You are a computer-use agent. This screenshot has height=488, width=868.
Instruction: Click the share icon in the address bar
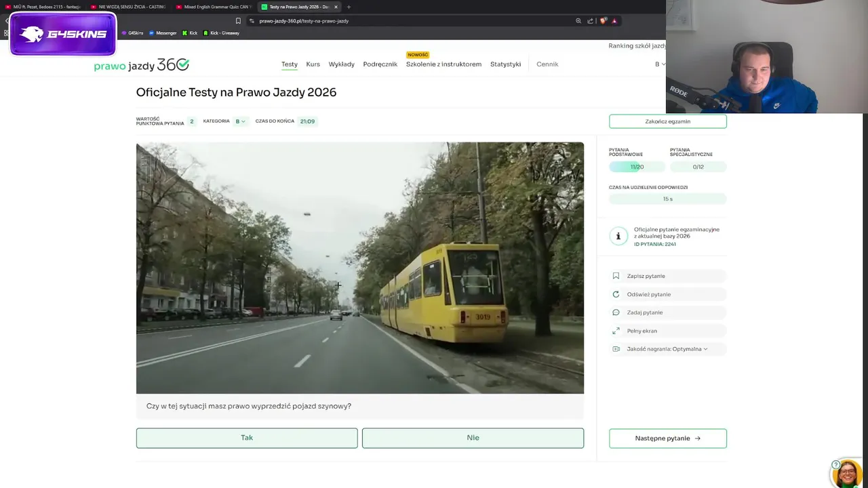pos(590,21)
